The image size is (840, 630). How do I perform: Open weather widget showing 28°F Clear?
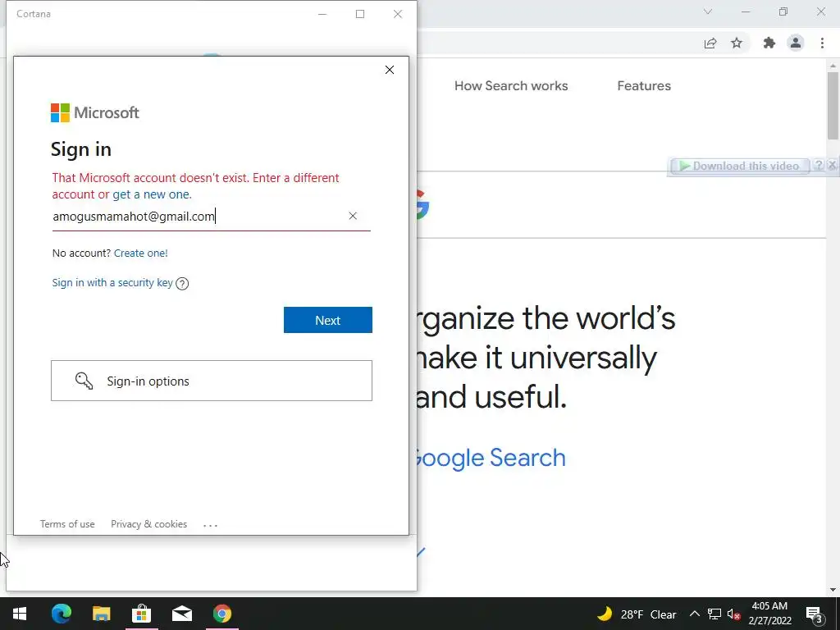click(x=637, y=614)
